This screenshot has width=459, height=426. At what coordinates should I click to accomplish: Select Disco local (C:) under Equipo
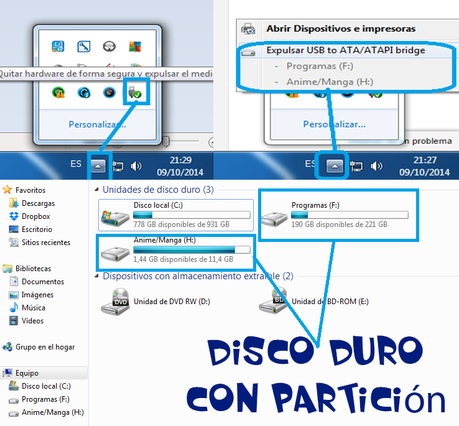(x=40, y=386)
